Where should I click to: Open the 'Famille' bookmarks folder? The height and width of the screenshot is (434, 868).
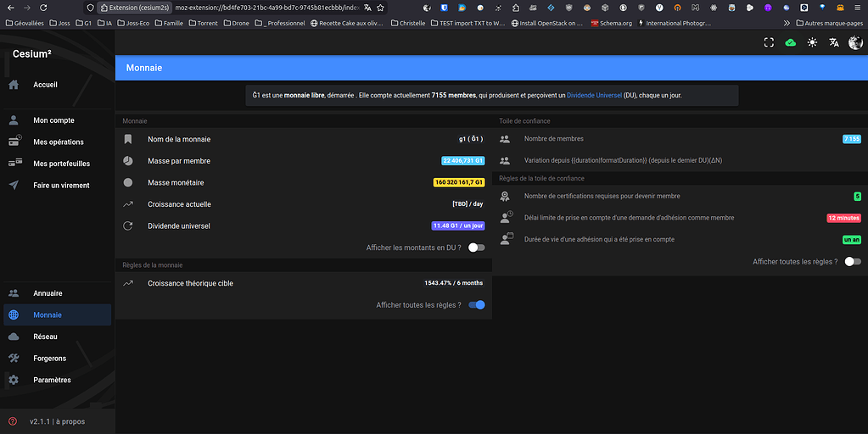coord(168,23)
